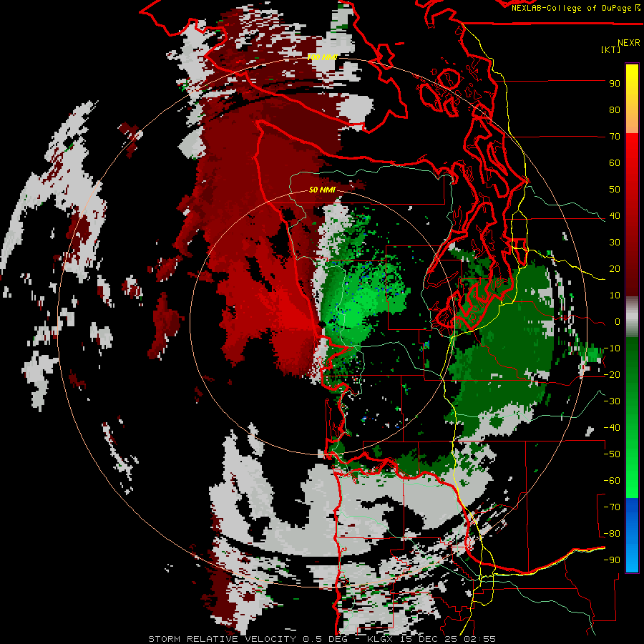Pick the gray zero-velocity color bar segment
The width and height of the screenshot is (644, 644).
pyautogui.click(x=632, y=317)
